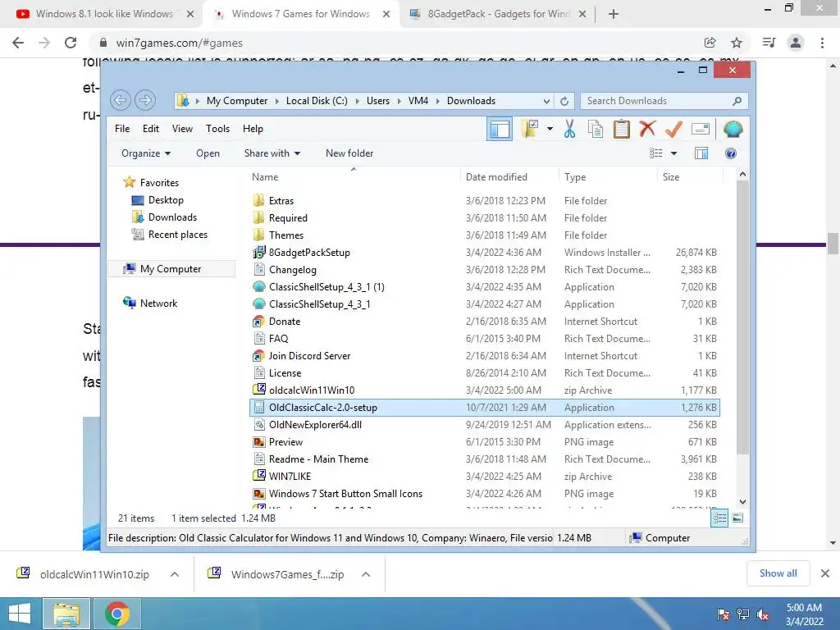Switch to 8GadgetPack browser tab
Image resolution: width=840 pixels, height=630 pixels.
pyautogui.click(x=498, y=14)
